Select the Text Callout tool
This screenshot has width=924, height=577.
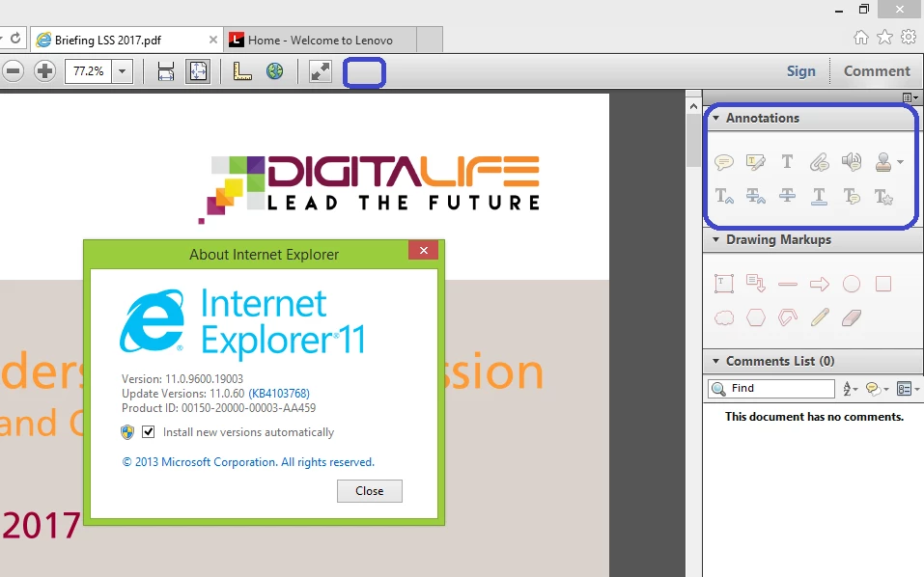[755, 284]
